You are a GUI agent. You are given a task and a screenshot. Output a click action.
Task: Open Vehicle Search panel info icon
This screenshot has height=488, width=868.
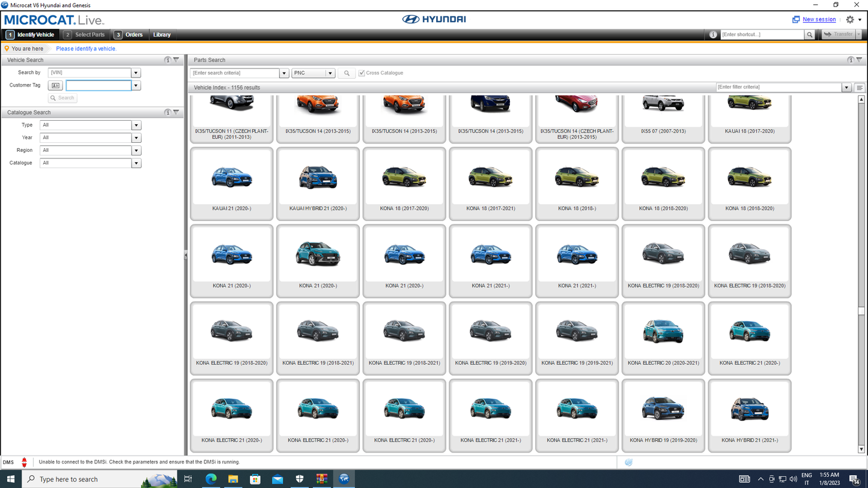pyautogui.click(x=168, y=60)
